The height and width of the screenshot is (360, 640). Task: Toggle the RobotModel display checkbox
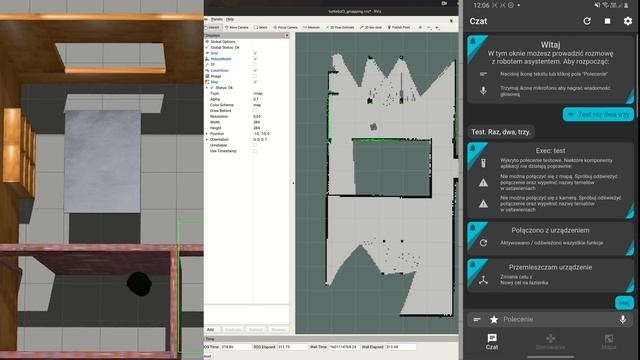click(x=255, y=59)
